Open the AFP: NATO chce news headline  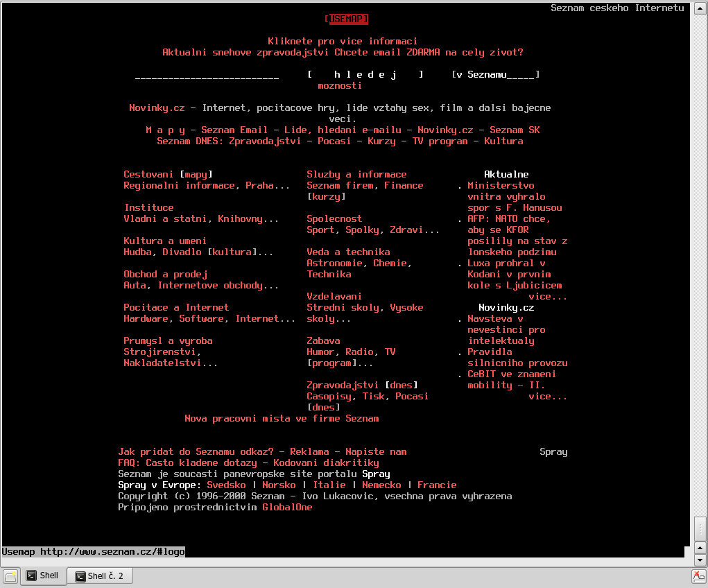(x=517, y=236)
